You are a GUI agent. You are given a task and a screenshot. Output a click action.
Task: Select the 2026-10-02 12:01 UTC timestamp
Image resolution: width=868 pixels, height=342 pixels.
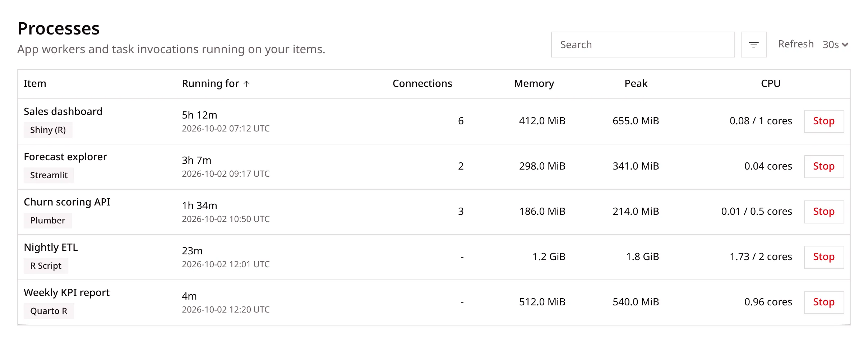tap(226, 264)
